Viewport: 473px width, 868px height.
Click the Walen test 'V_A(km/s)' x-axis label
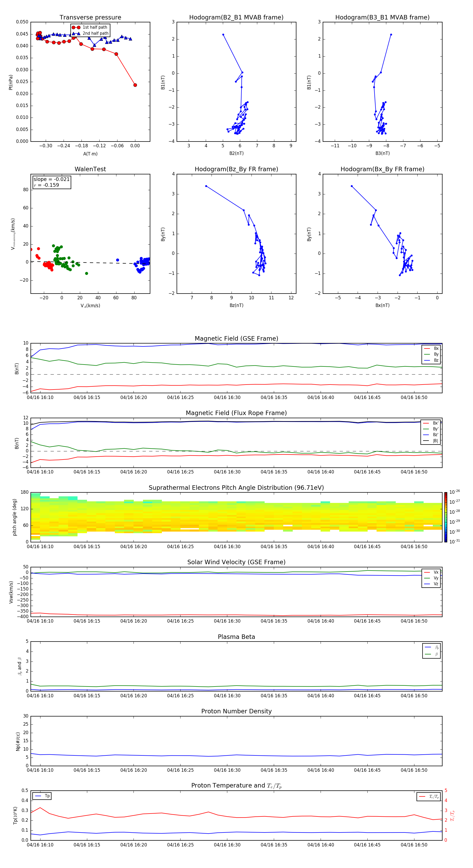tap(90, 306)
